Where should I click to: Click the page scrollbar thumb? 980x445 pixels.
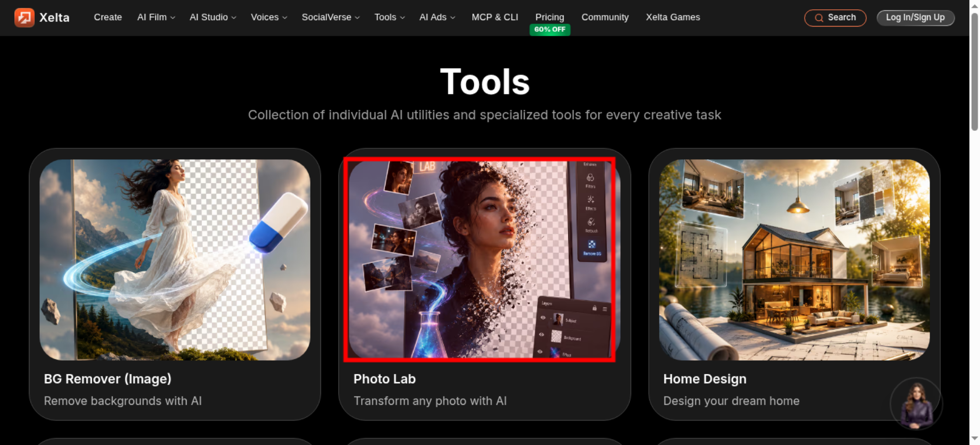[x=975, y=71]
